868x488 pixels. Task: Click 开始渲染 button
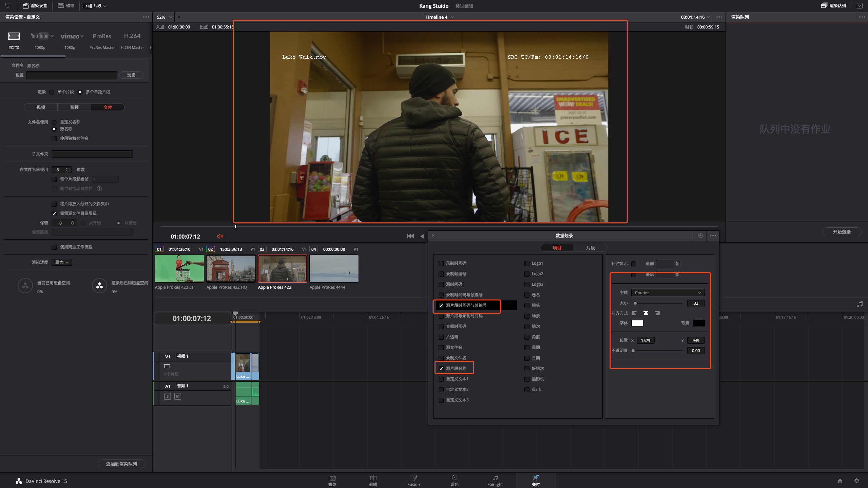(842, 232)
